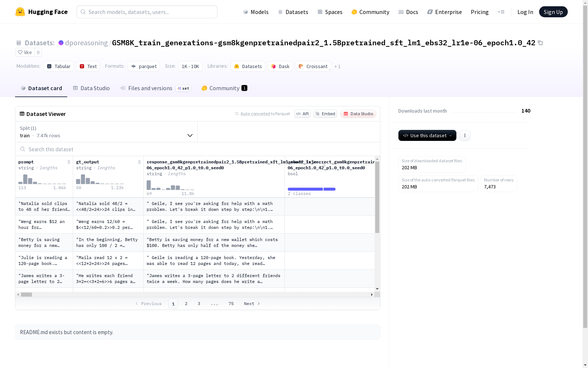Screen dimensions: 588x368
Task: Open the "Natalia sold clips" prompt cell
Action: (x=44, y=206)
